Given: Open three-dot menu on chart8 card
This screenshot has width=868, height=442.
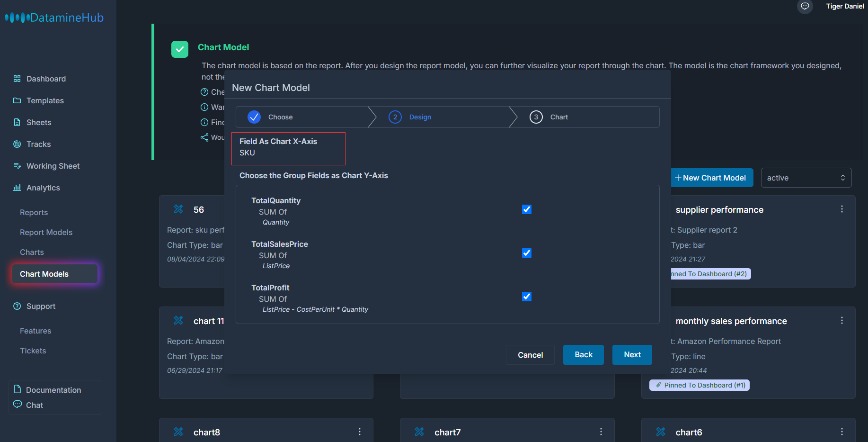Looking at the screenshot, I should [x=360, y=432].
